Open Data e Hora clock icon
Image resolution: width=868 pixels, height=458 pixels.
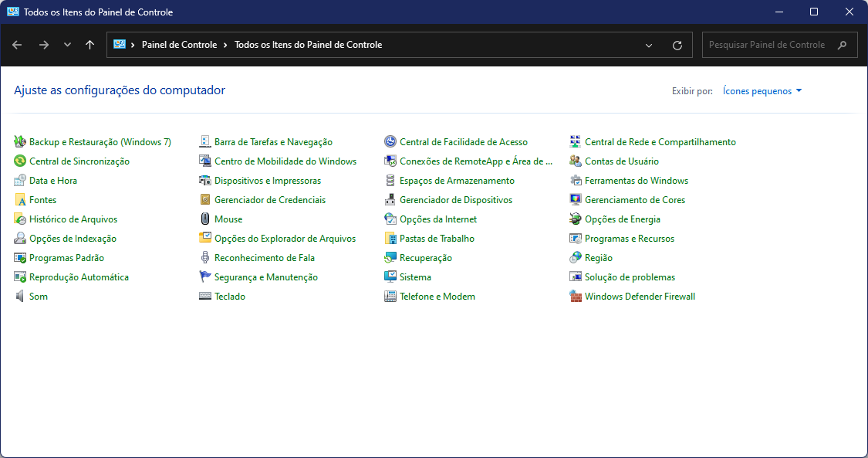coord(20,181)
